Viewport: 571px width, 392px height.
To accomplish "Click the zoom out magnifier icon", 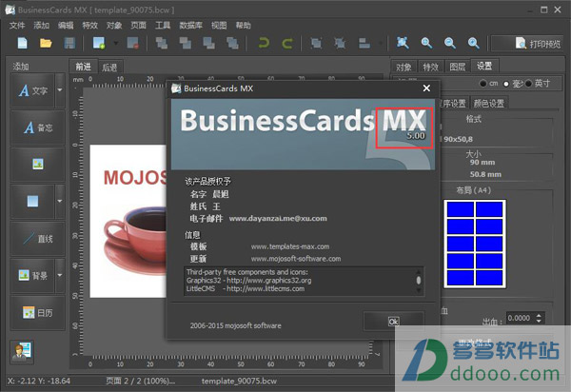I will point(450,43).
